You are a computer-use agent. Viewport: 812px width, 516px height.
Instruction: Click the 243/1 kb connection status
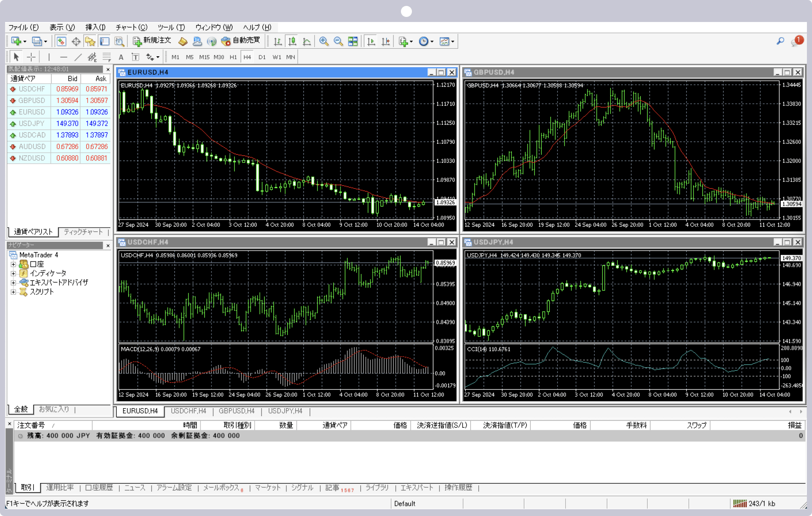tap(754, 503)
